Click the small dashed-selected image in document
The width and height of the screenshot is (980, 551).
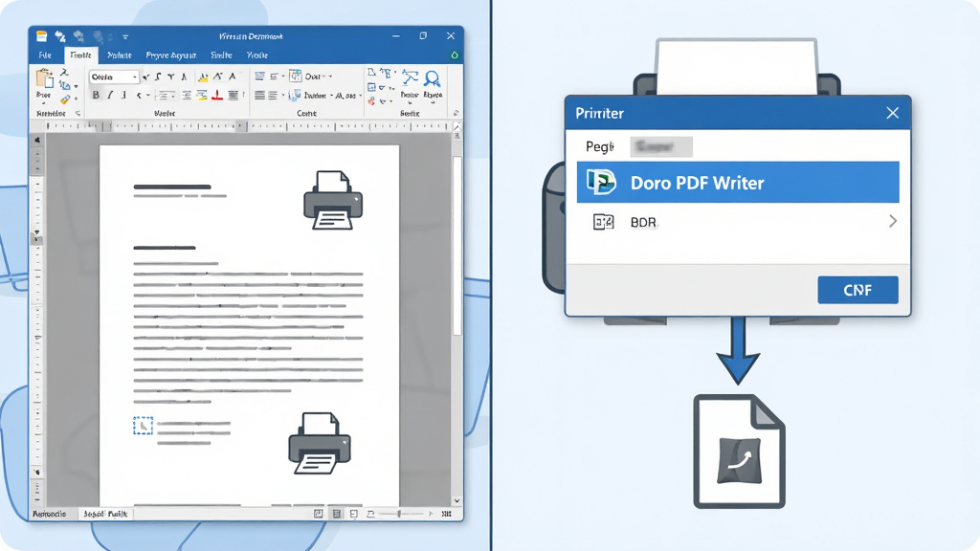tap(143, 426)
